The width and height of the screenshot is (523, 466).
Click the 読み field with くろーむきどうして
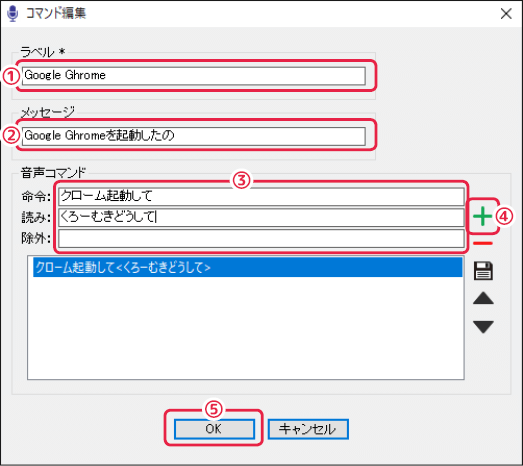261,217
